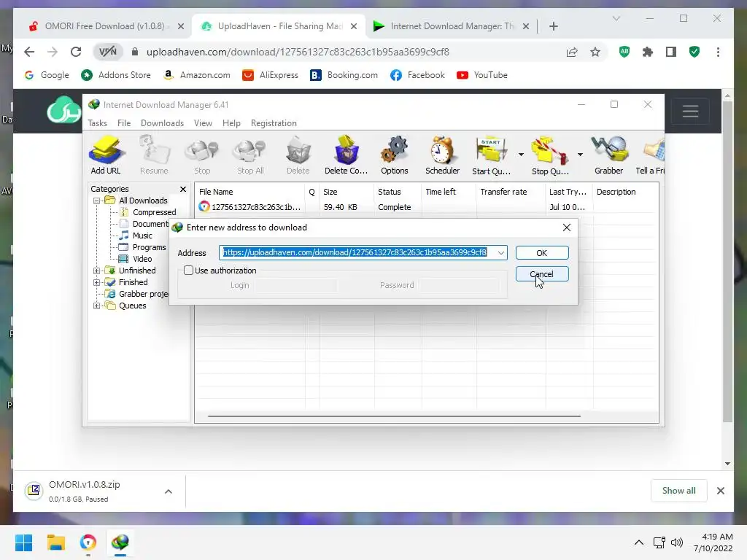Open the Downloads menu
This screenshot has width=747, height=560.
click(x=162, y=122)
